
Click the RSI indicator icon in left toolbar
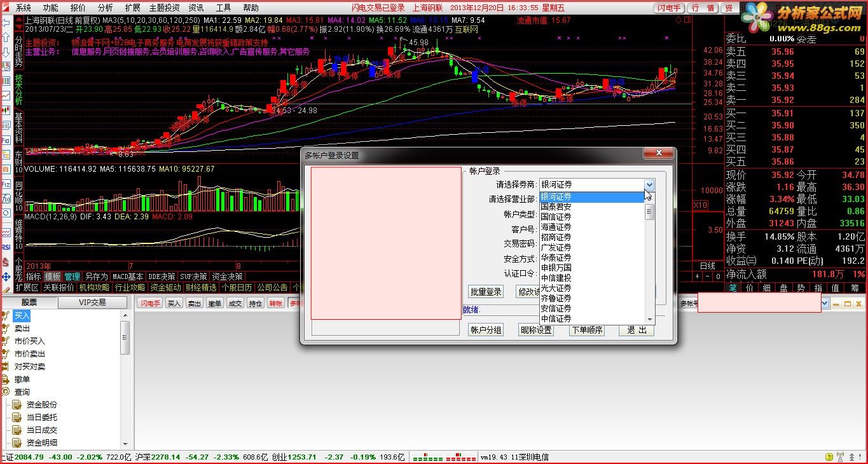[6, 247]
